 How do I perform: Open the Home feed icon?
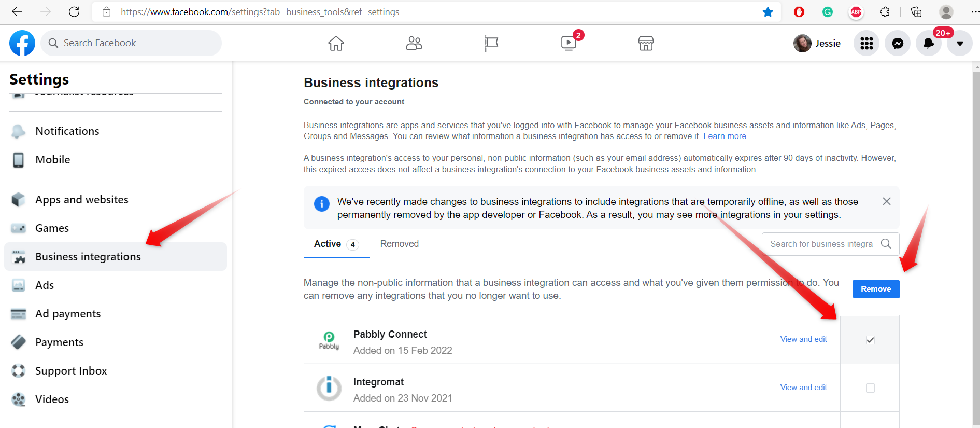(x=336, y=43)
